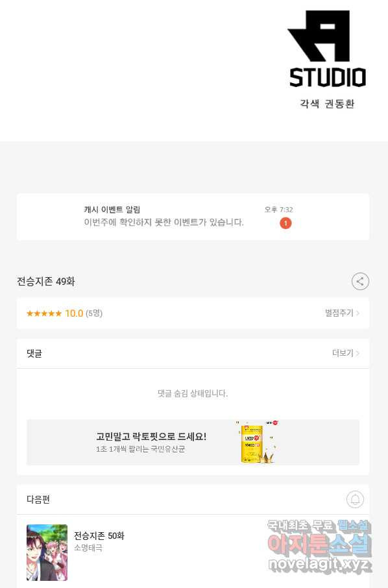Toggle the next-episode notification bell
Image resolution: width=388 pixels, height=588 pixels.
[355, 499]
